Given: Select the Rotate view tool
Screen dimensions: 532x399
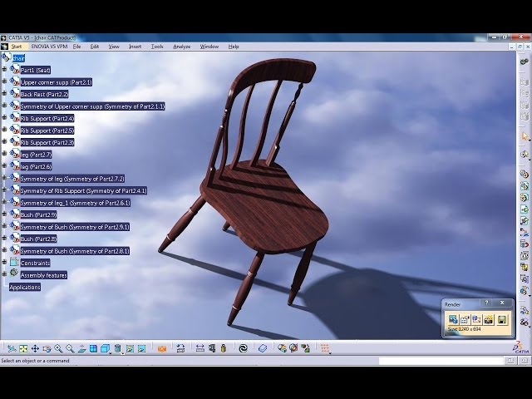Looking at the screenshot, I should point(47,348).
